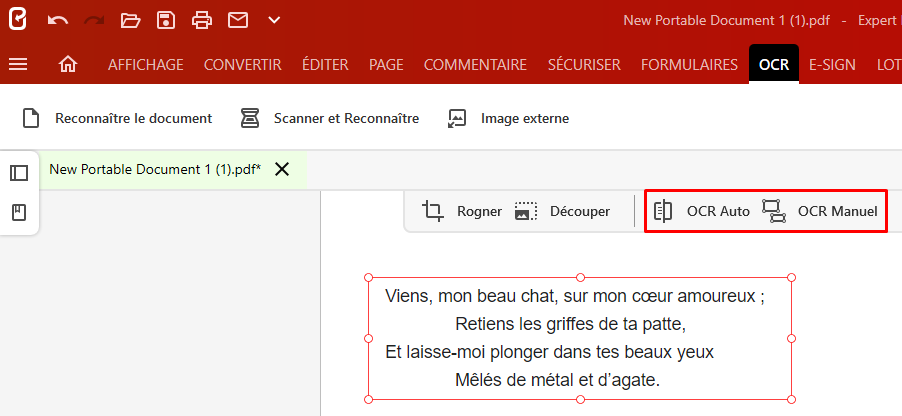Expand the quick access toolbar chevron

pos(274,21)
